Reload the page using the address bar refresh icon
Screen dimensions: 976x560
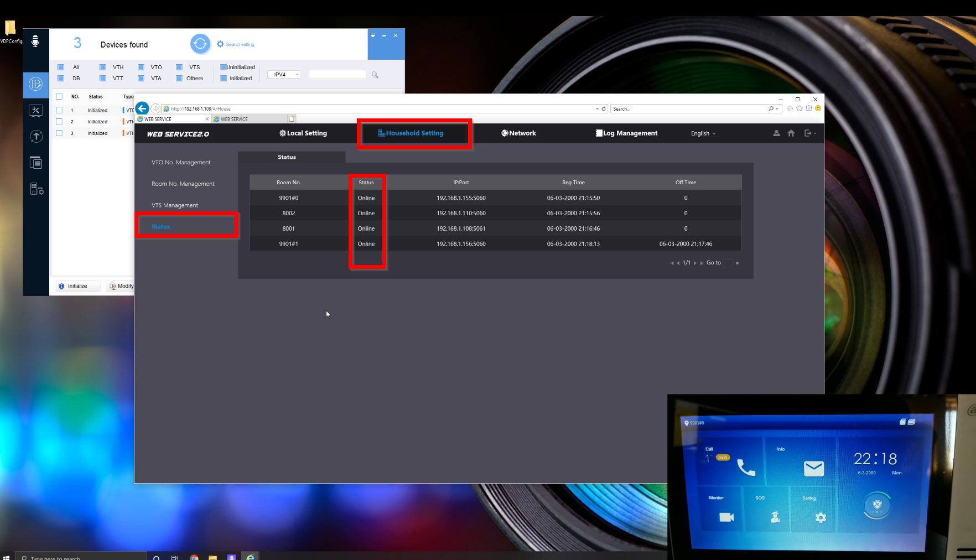coord(604,109)
